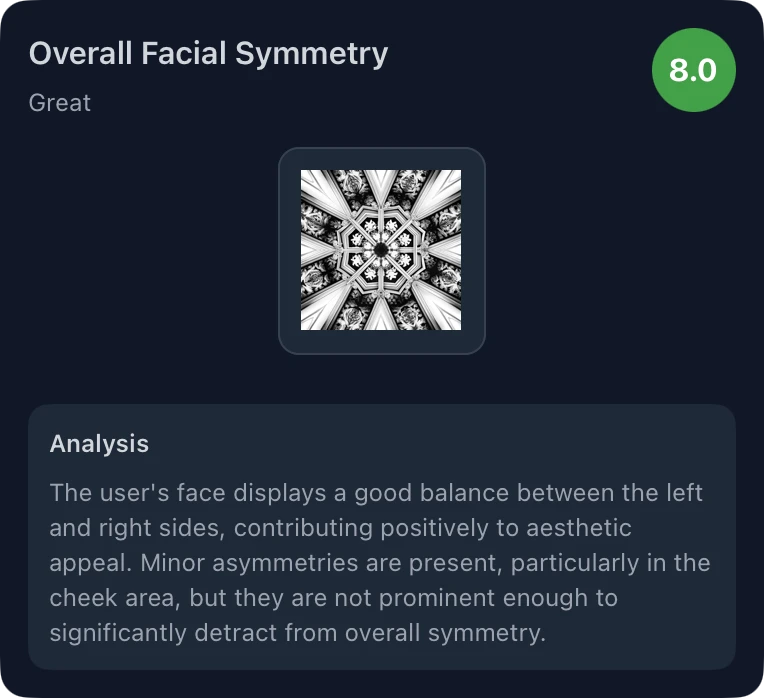Click the "Great" rating label

[60, 102]
